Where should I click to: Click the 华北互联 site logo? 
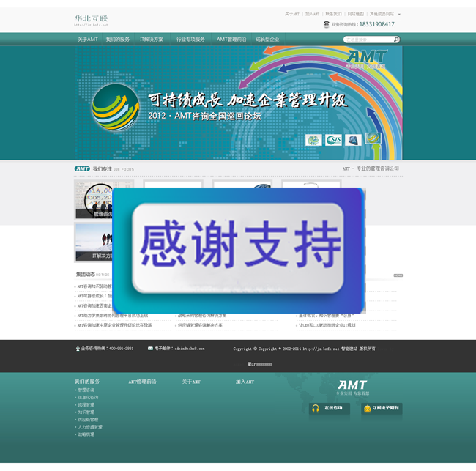pos(91,20)
